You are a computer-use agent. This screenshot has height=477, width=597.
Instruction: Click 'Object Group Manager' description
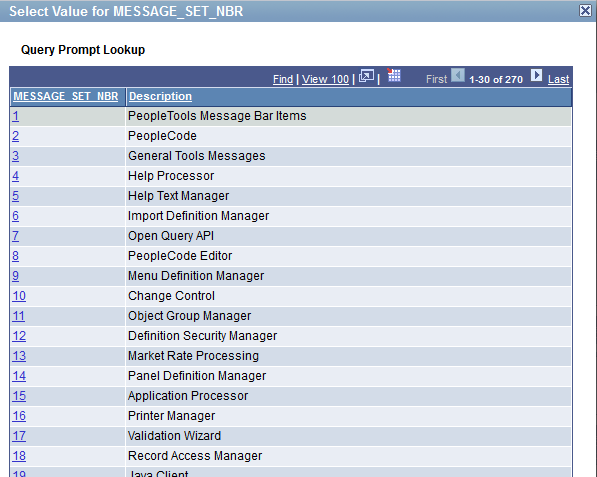click(x=190, y=316)
